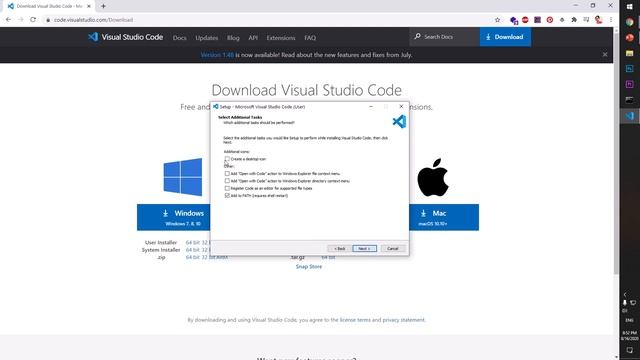Open the Chrome extensions puzzle icon
Screen dimensions: 640x360
click(574, 20)
